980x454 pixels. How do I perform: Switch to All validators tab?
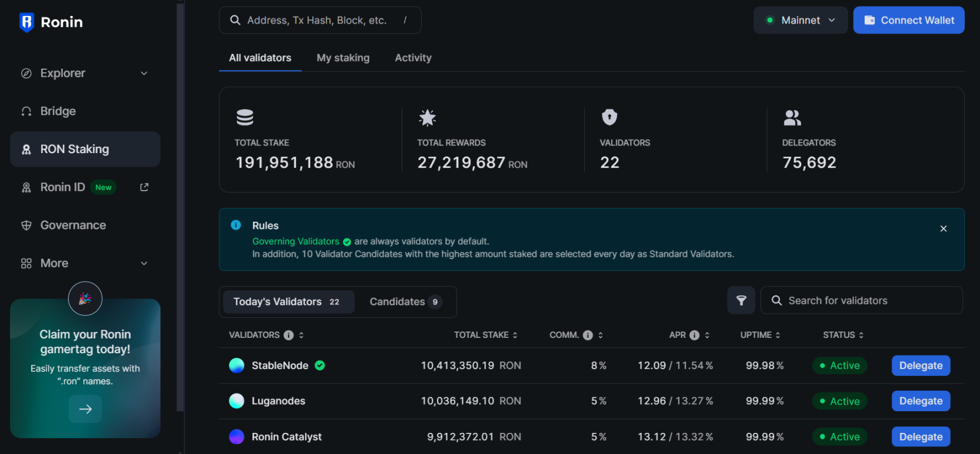[x=260, y=57]
